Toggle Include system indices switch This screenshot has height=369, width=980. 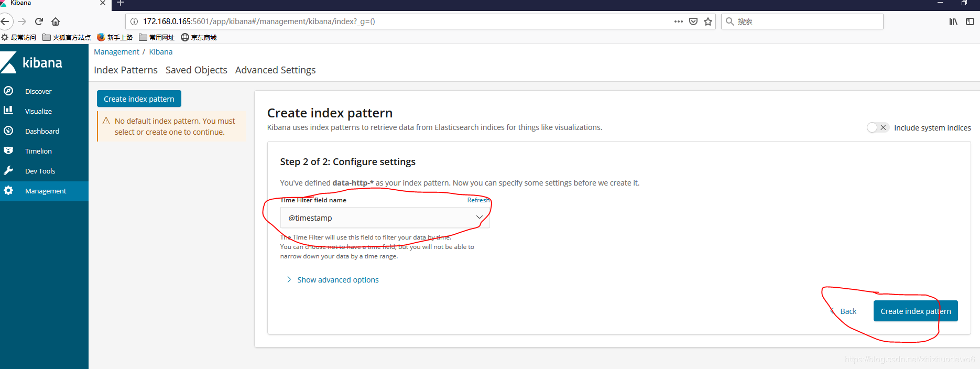point(878,127)
